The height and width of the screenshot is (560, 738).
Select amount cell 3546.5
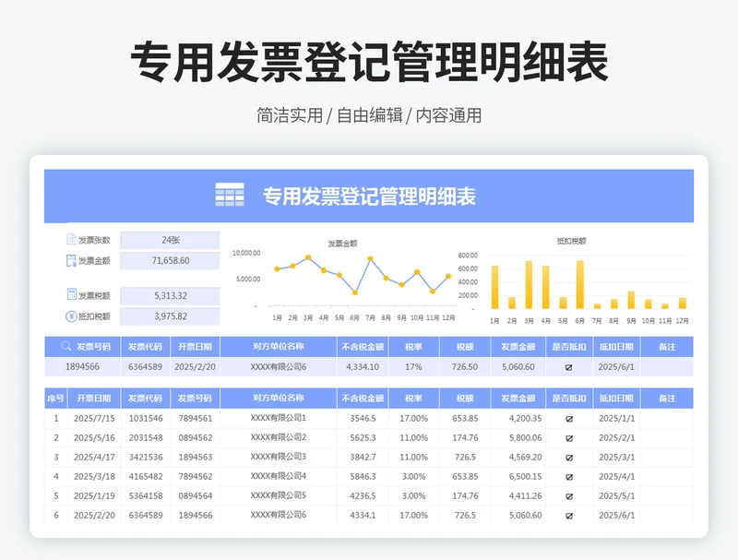[363, 418]
